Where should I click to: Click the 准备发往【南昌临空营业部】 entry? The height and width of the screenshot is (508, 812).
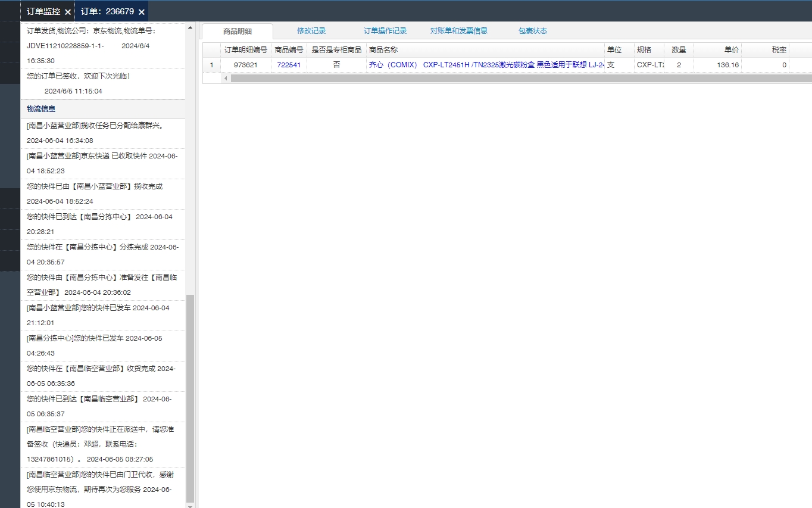[x=103, y=285]
